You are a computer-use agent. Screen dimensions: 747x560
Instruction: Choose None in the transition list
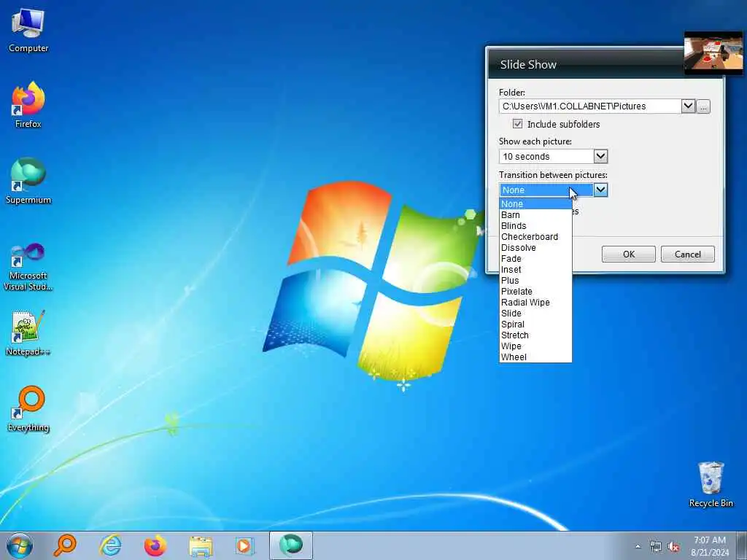coord(535,204)
